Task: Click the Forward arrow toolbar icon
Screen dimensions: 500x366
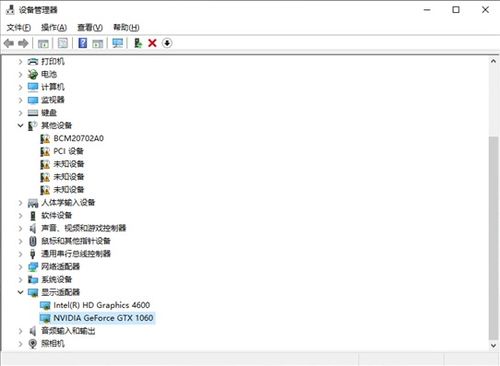Action: point(23,43)
